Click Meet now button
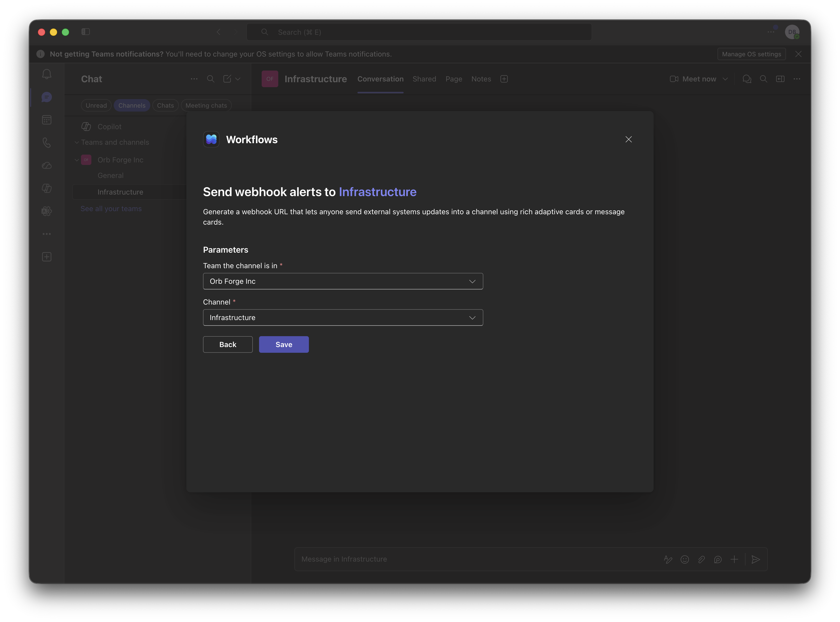The height and width of the screenshot is (622, 840). [x=693, y=79]
